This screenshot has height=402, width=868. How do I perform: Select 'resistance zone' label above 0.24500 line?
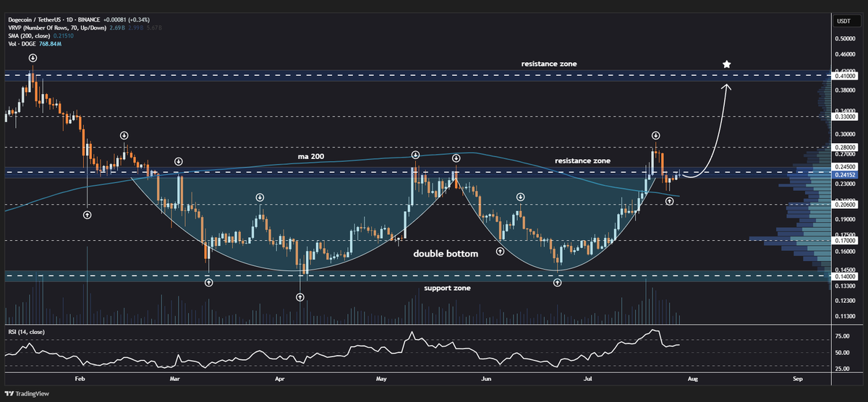click(582, 161)
